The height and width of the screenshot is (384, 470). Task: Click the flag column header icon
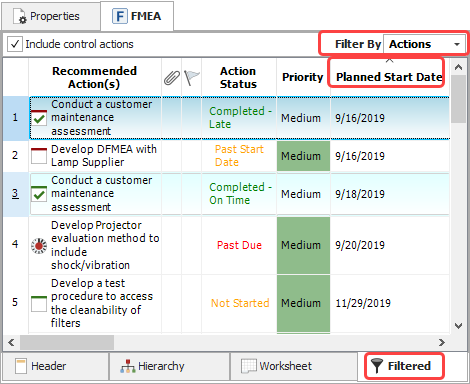tap(192, 78)
